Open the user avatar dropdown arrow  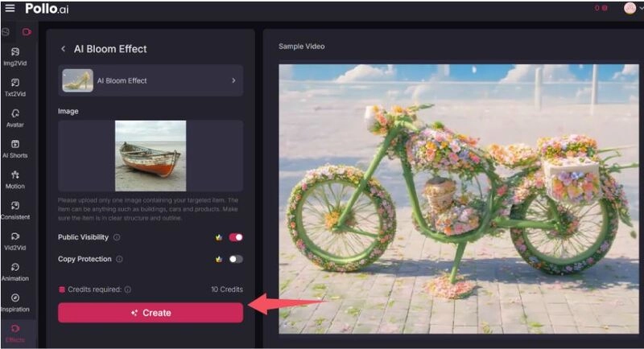click(640, 8)
